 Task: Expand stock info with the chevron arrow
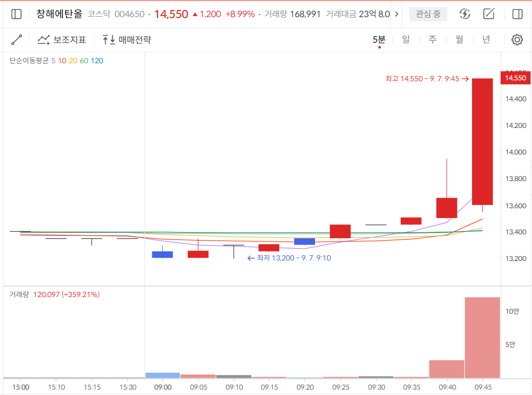[x=396, y=14]
